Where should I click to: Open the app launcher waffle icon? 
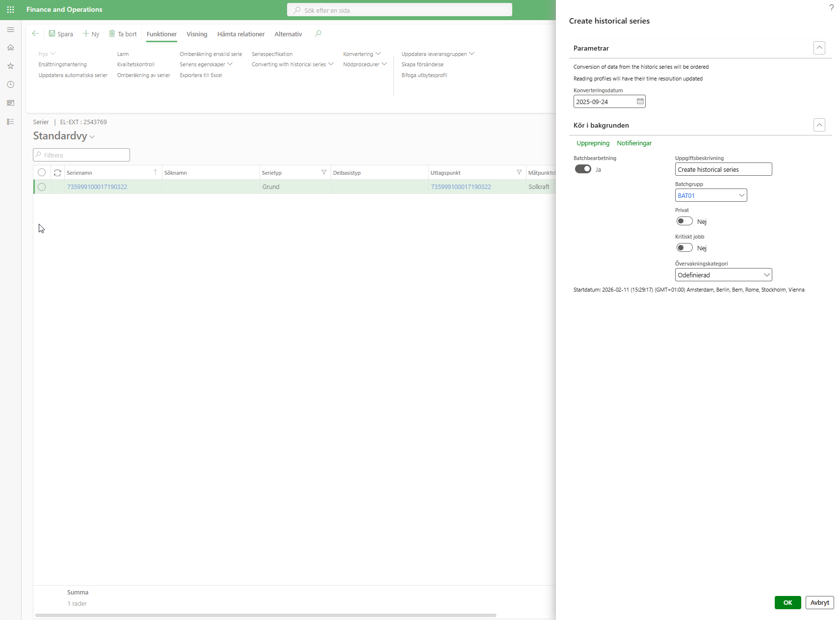(x=10, y=10)
